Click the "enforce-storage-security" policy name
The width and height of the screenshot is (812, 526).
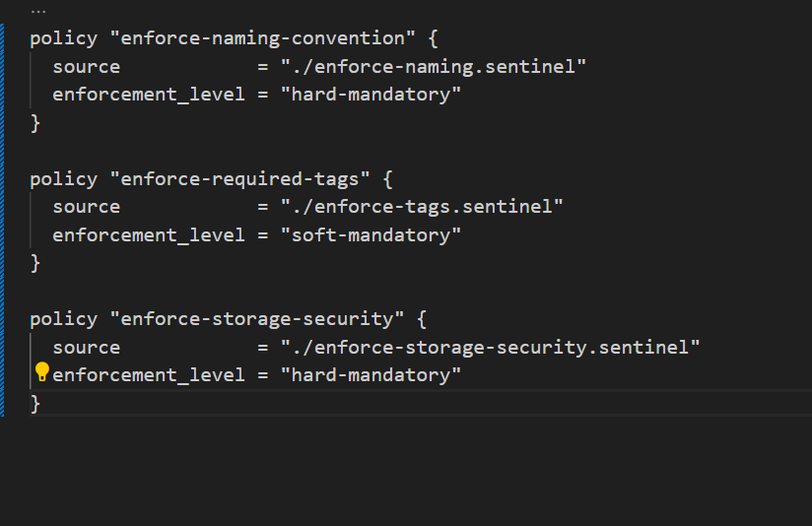click(x=257, y=319)
